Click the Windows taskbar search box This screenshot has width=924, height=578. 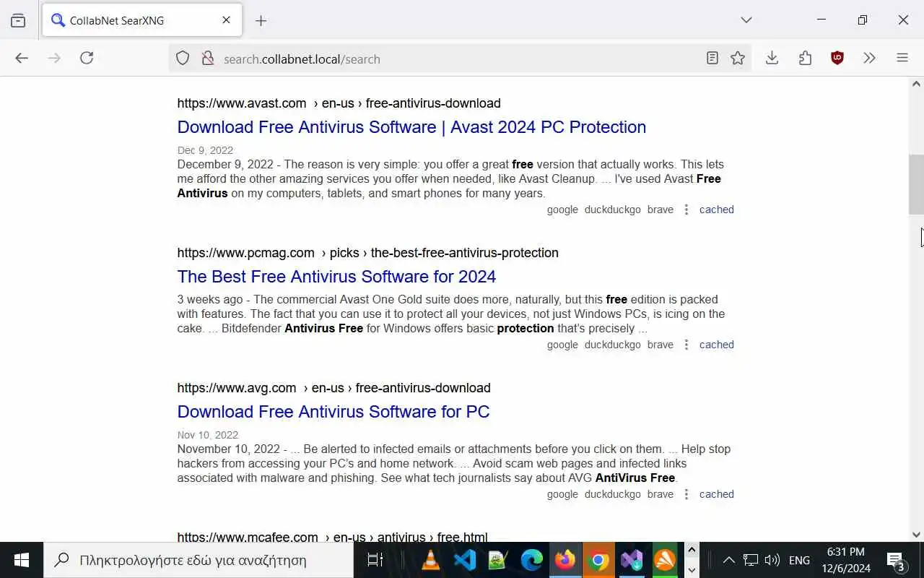(199, 560)
